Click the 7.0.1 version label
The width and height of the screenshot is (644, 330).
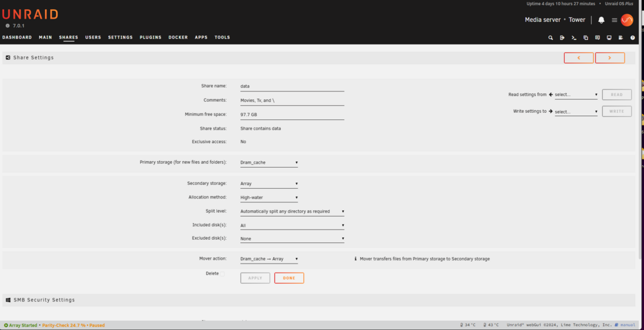click(x=19, y=26)
